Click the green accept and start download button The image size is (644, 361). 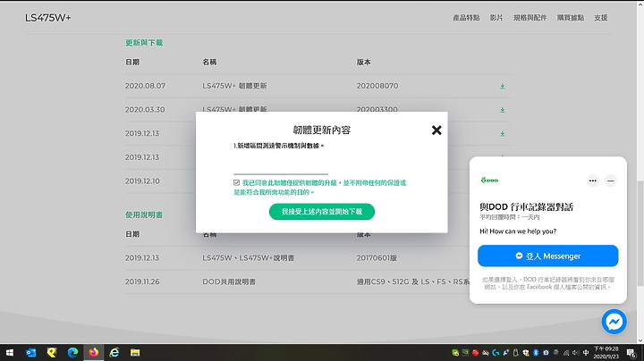tap(322, 212)
